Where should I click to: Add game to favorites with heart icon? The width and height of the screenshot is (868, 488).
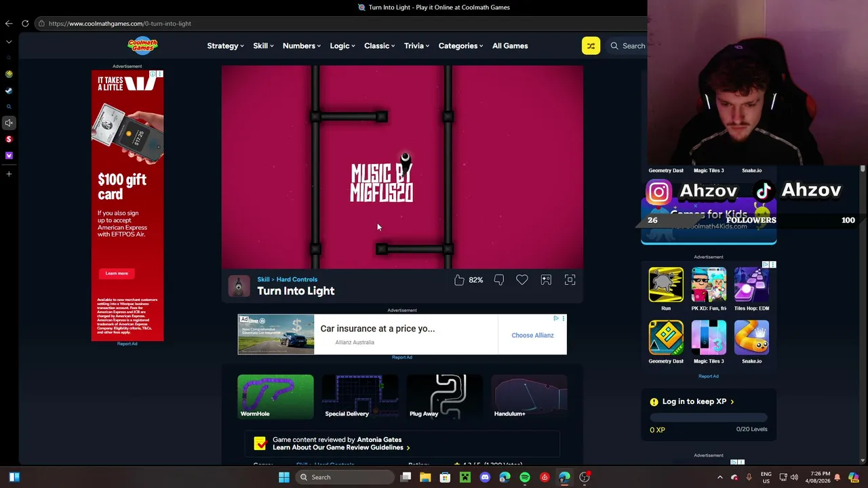[x=522, y=280]
